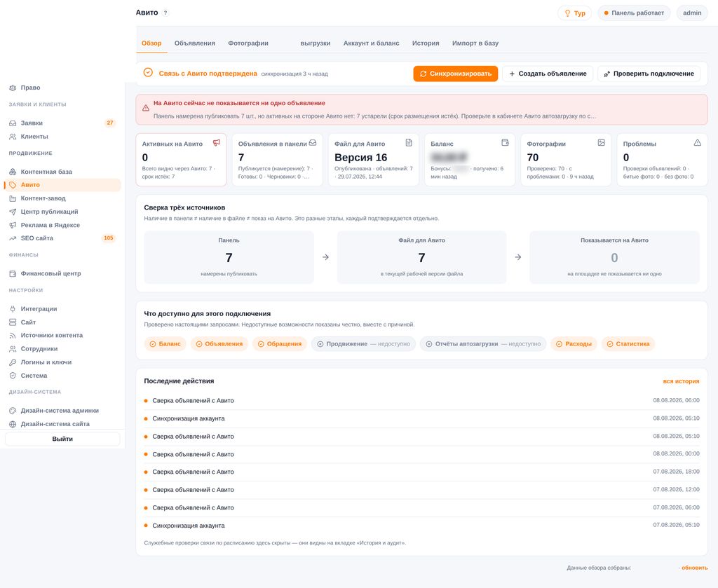Open the Объявления в панели card
Image resolution: width=718 pixels, height=588 pixels.
point(277,160)
